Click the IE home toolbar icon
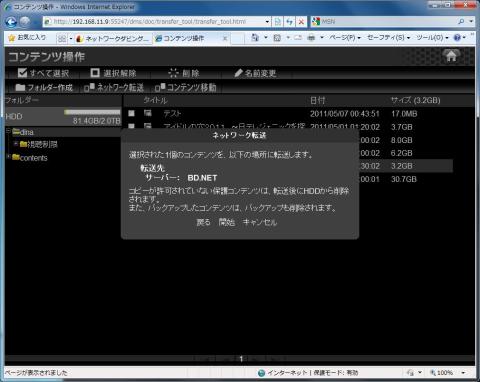Screen dimensions: 480x382 (x=255, y=38)
